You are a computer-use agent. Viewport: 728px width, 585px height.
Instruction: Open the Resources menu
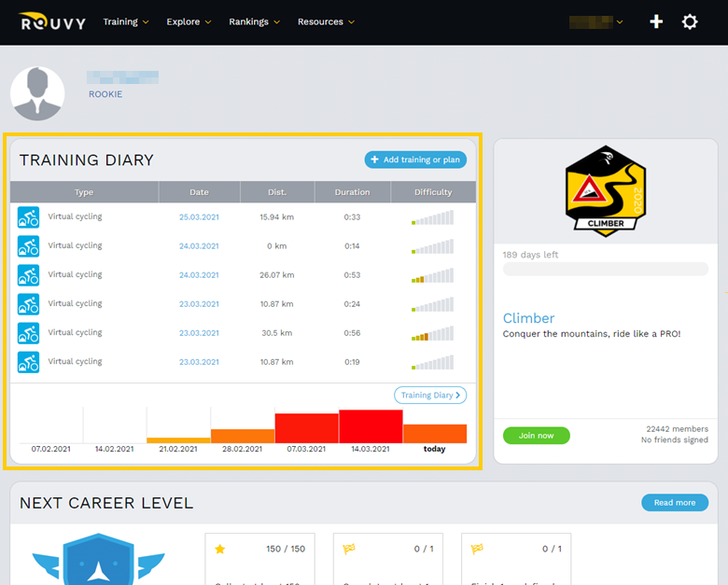point(326,21)
